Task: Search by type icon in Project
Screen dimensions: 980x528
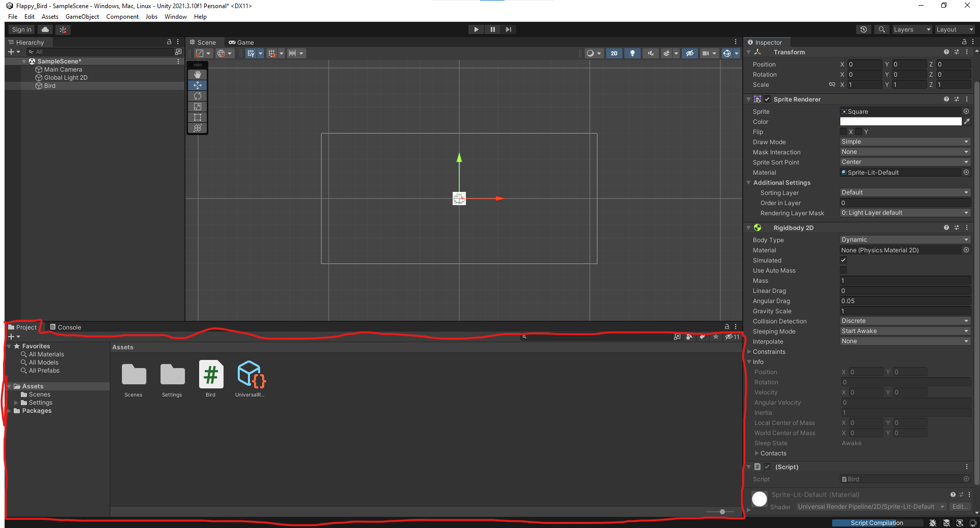Action: pyautogui.click(x=689, y=337)
